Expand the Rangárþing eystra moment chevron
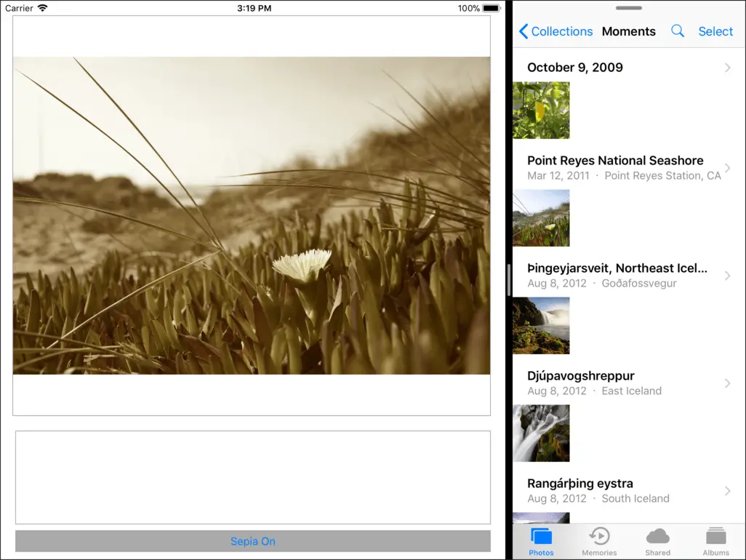Screen dimensions: 746x560 pyautogui.click(x=727, y=491)
